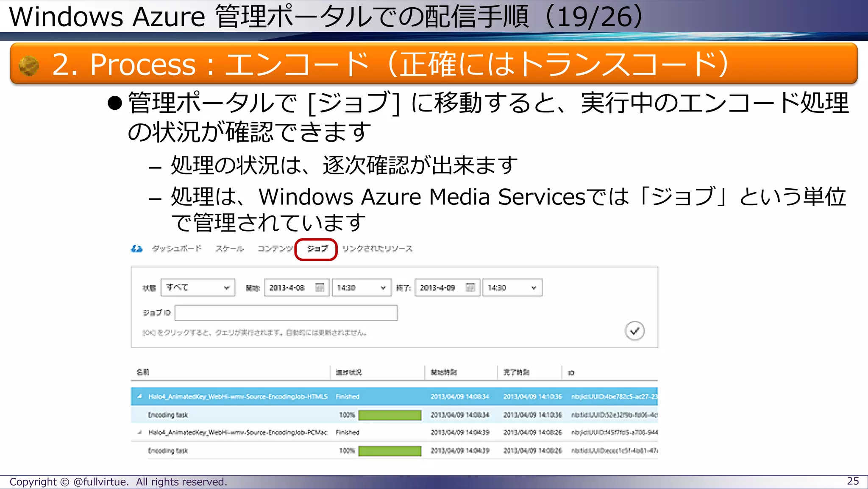Open the start date calendar picker icon
This screenshot has width=868, height=489.
point(320,288)
